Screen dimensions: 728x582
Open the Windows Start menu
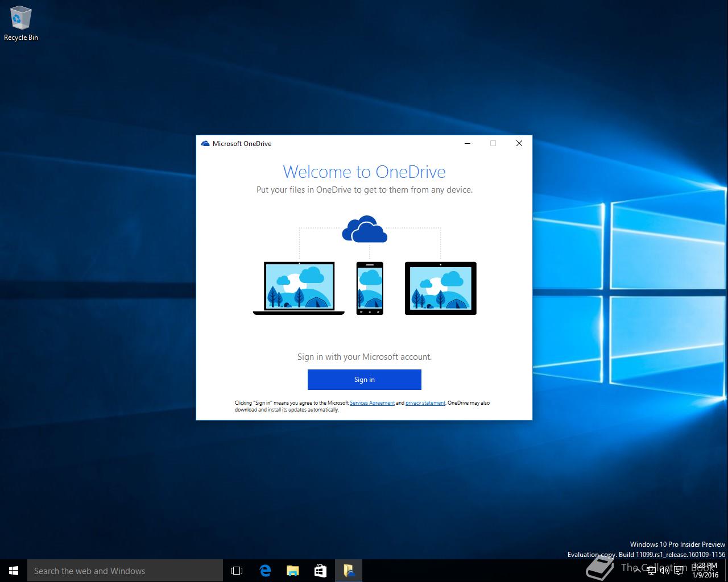coord(14,571)
